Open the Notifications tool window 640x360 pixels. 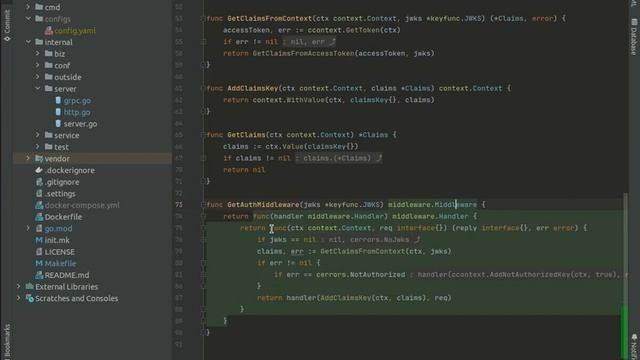point(634,347)
